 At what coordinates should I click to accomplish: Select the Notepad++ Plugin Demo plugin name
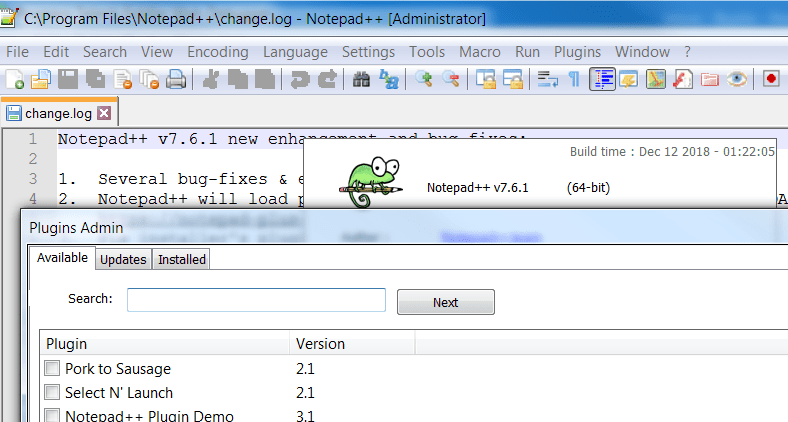click(x=149, y=415)
